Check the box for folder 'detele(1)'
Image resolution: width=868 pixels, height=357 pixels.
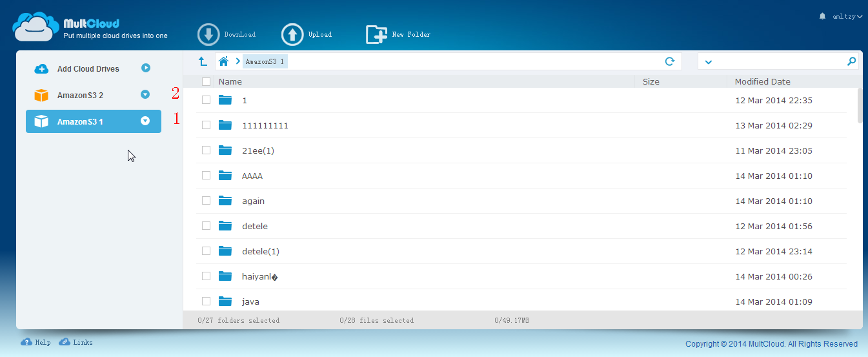point(206,251)
